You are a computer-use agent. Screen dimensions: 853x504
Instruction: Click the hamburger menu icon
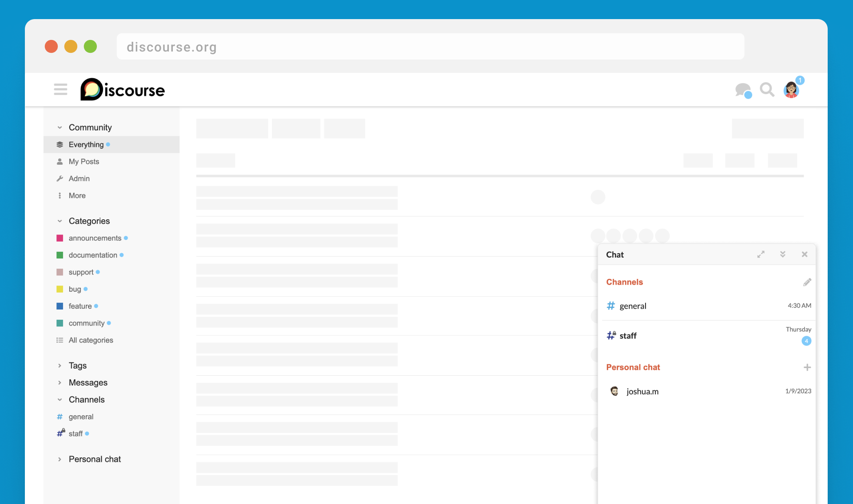coord(60,89)
